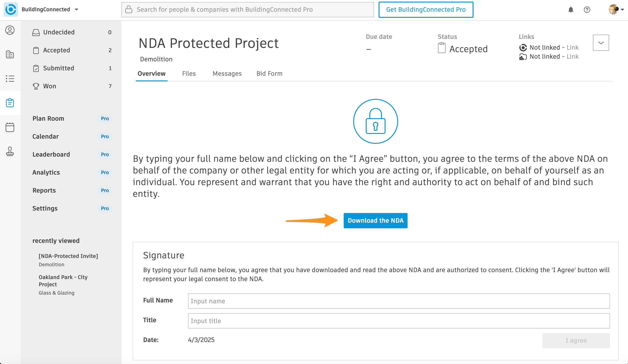Image resolution: width=628 pixels, height=364 pixels.
Task: Select the Submitted checklist icon
Action: coord(36,68)
